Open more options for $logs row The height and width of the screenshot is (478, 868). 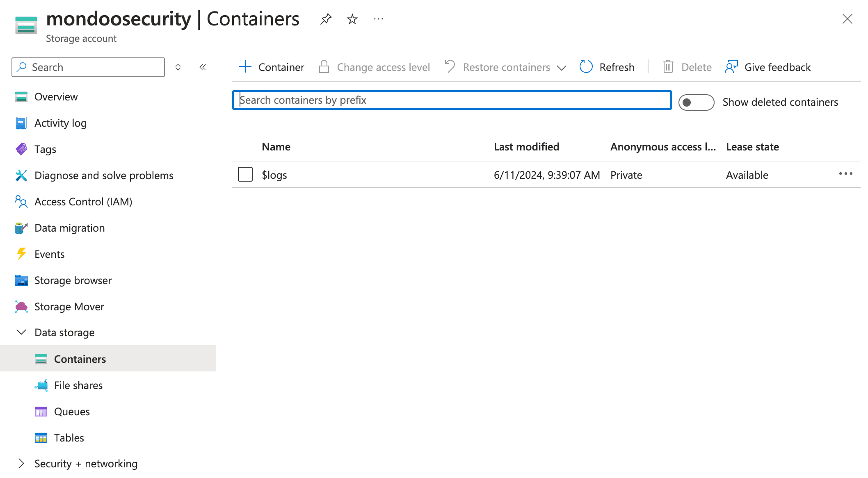845,174
